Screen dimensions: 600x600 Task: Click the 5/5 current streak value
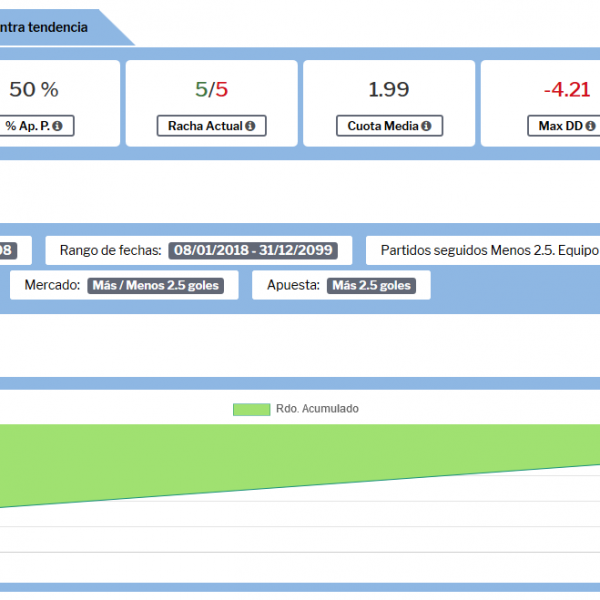(211, 89)
